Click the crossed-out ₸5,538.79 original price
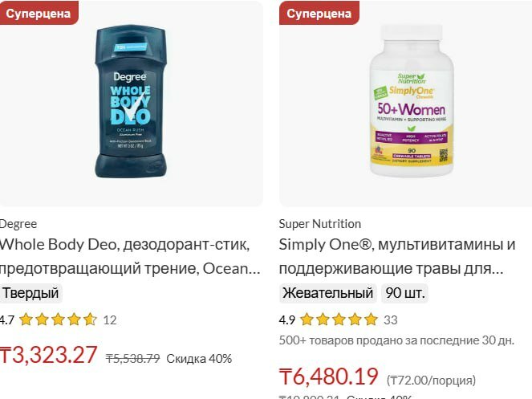 [x=132, y=358]
